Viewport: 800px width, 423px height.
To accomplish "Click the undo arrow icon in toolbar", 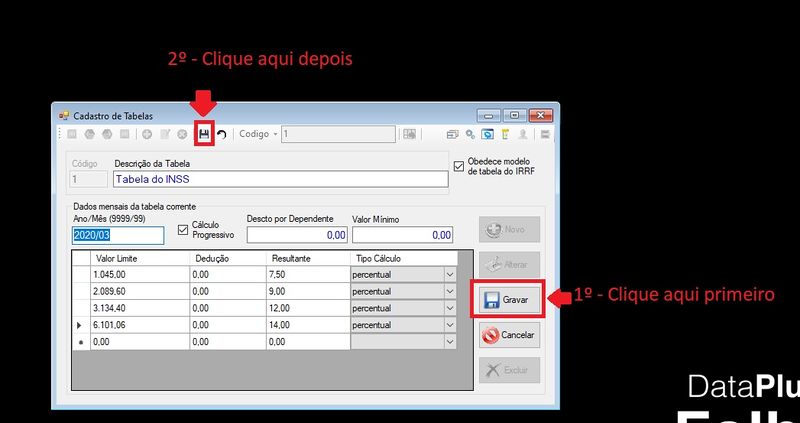I will coord(221,135).
